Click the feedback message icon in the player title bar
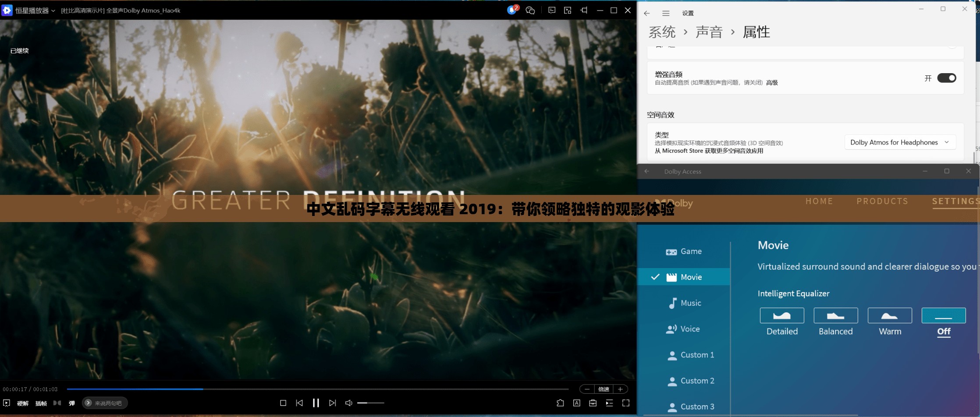Image resolution: width=980 pixels, height=417 pixels. click(552, 10)
